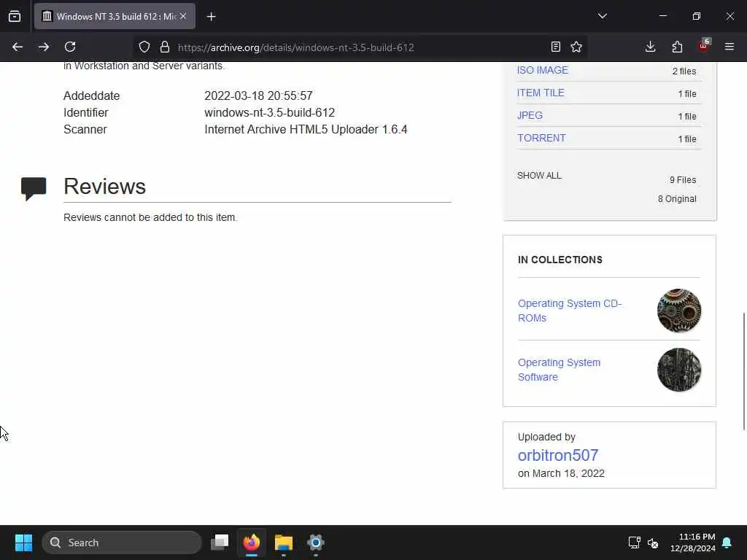This screenshot has height=560, width=747.
Task: Click the gears collection thumbnail
Action: click(x=679, y=311)
